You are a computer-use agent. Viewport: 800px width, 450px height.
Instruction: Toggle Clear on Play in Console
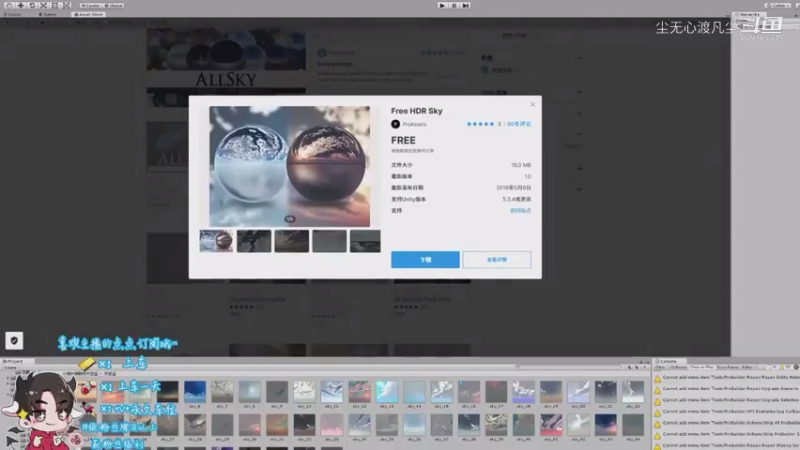coord(702,367)
